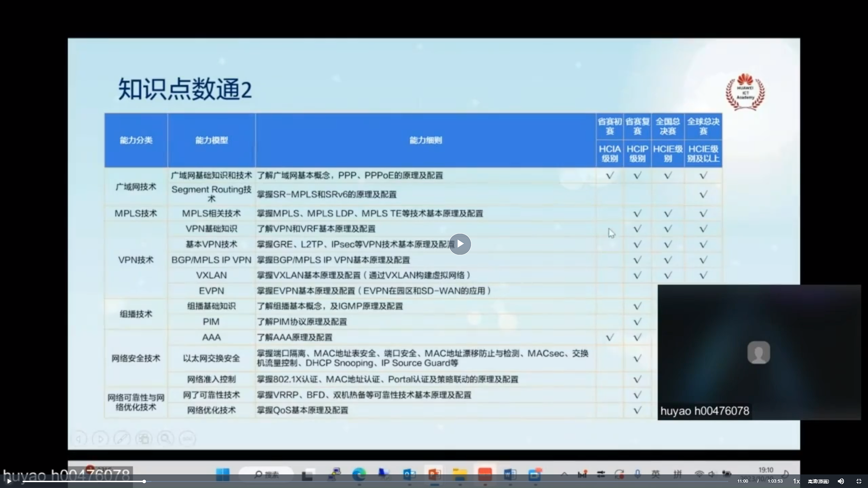Open the 1x playback speed selector
This screenshot has height=488, width=868.
[x=796, y=481]
